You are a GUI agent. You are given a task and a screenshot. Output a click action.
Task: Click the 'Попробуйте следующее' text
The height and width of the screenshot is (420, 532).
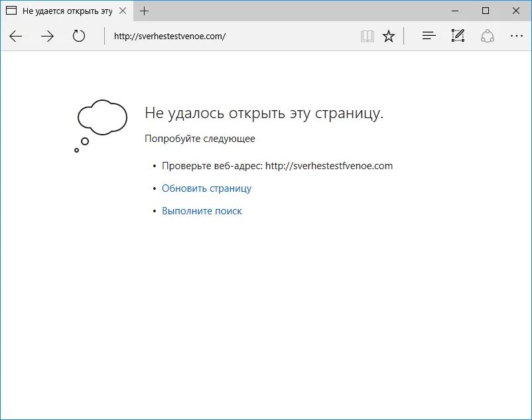pyautogui.click(x=200, y=139)
